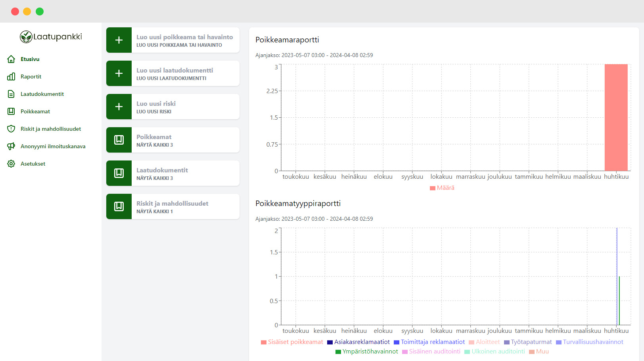Click Luo uusi poikkeama tai havainto
Image resolution: width=644 pixels, height=361 pixels.
pos(185,40)
